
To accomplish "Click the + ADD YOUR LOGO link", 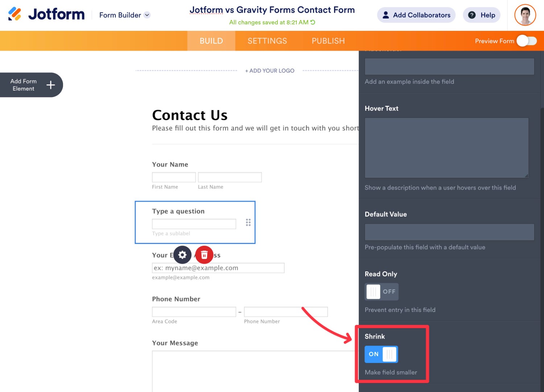I will tap(270, 71).
